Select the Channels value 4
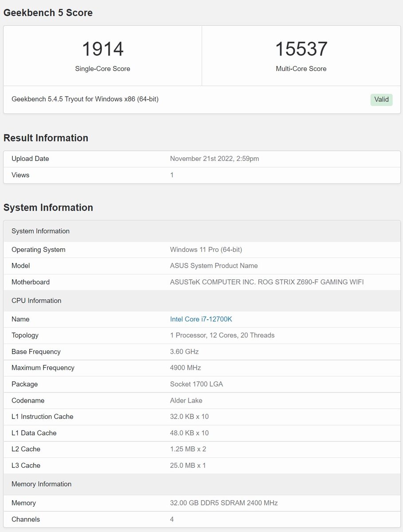The width and height of the screenshot is (403, 532). (172, 519)
